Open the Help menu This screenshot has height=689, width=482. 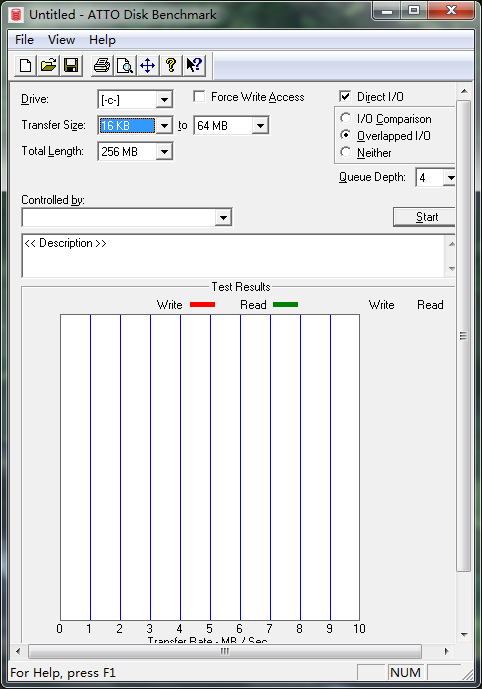(102, 40)
